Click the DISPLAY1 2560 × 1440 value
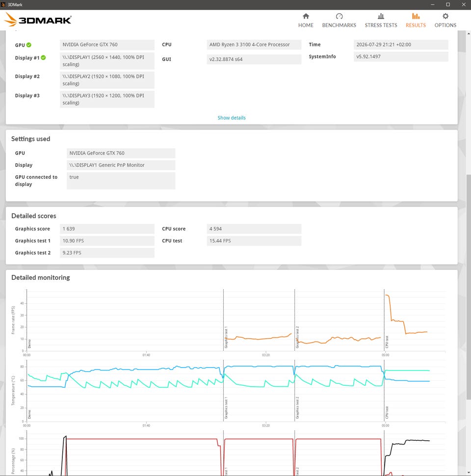The width and height of the screenshot is (471, 476). pos(107,61)
